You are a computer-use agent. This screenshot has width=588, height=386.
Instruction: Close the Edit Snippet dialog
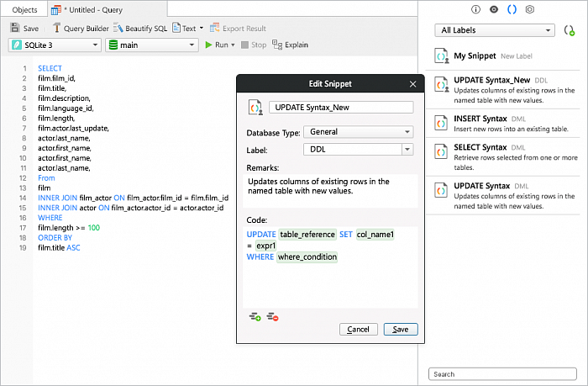pos(413,84)
